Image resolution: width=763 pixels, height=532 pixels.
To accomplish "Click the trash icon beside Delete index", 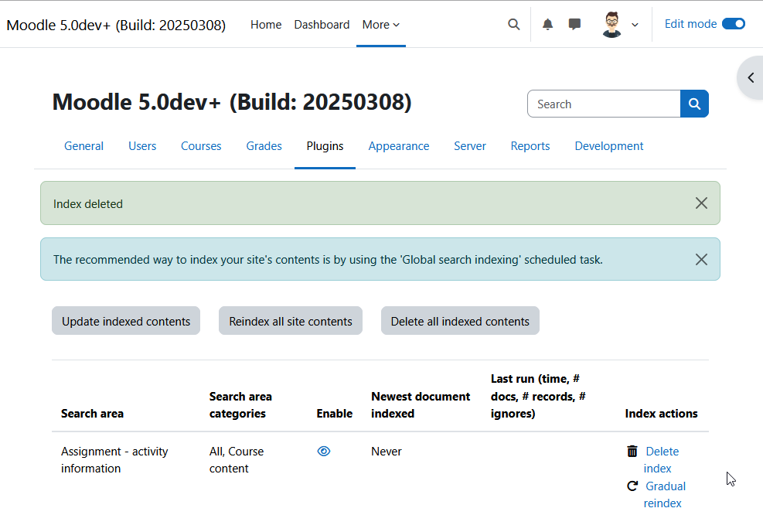I will pos(632,452).
